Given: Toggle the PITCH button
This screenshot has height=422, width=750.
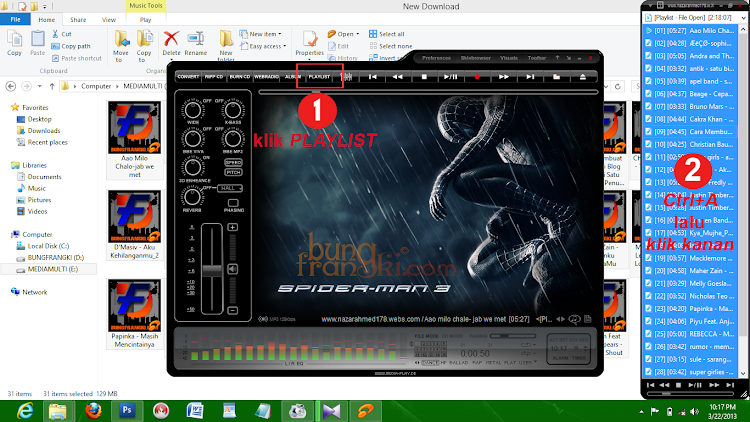Looking at the screenshot, I should tap(233, 172).
